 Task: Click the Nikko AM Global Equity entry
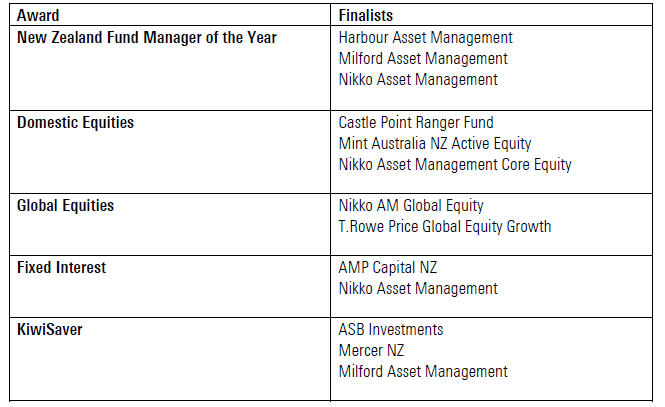(x=411, y=205)
